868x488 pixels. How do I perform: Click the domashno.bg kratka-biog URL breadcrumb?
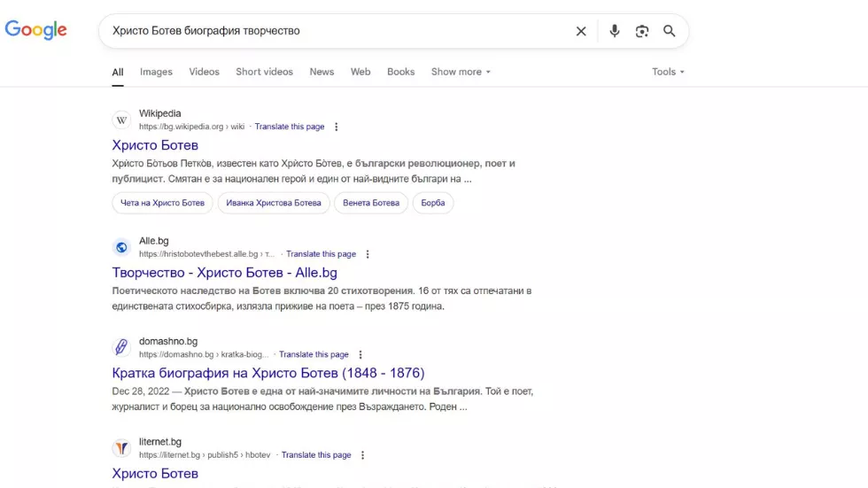204,354
